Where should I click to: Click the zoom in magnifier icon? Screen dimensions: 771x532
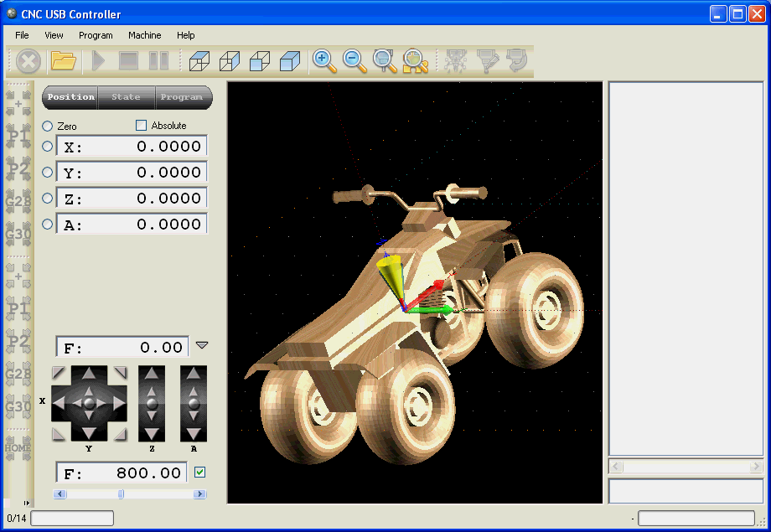(x=324, y=61)
